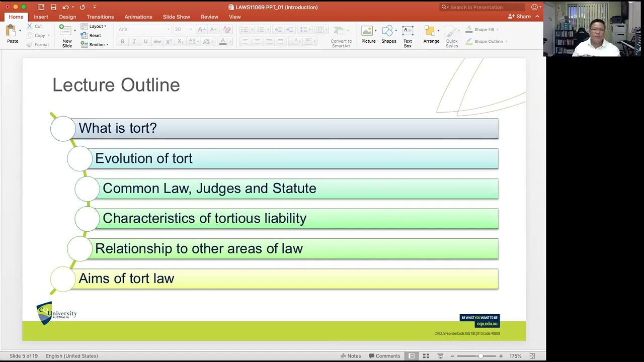Click the Redo icon in title bar
The width and height of the screenshot is (644, 362).
[82, 7]
